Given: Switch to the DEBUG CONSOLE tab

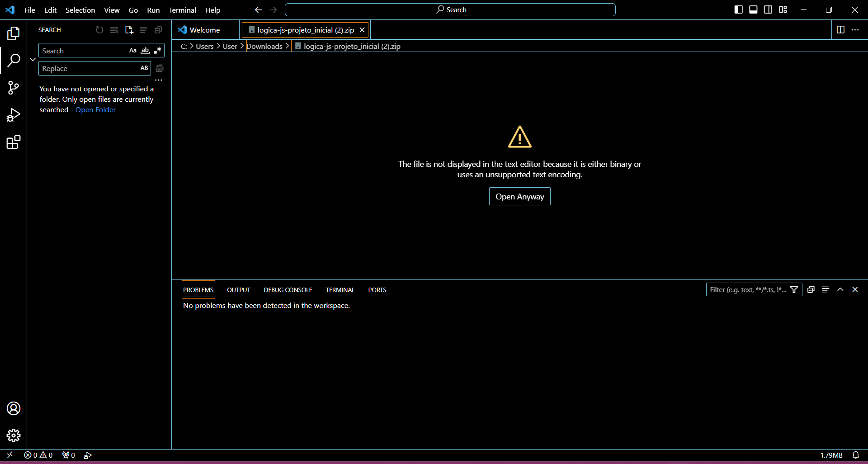Looking at the screenshot, I should click(x=288, y=290).
